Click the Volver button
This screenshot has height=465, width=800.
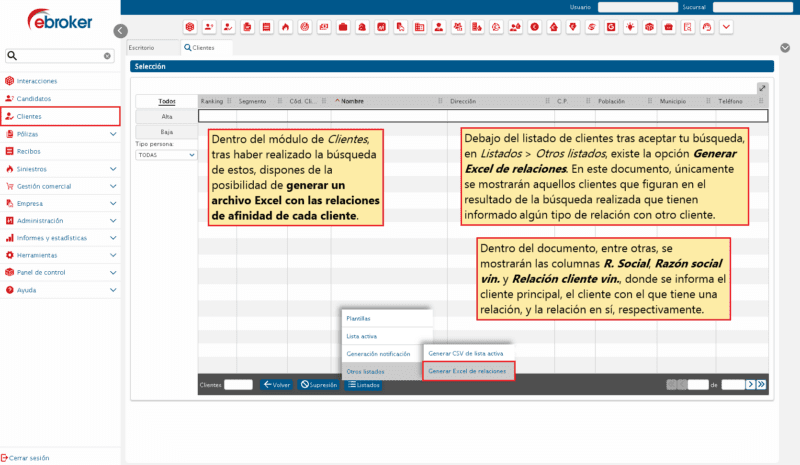(x=277, y=384)
